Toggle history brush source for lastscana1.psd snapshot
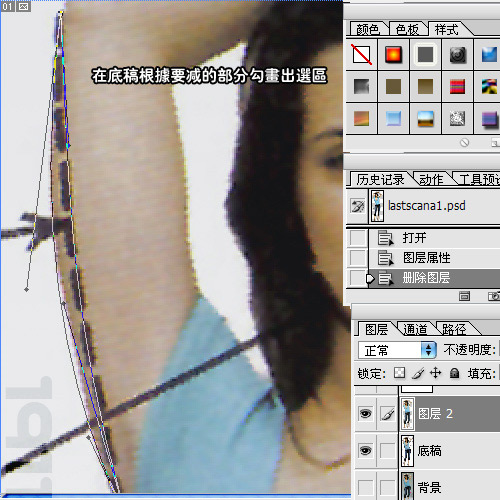The height and width of the screenshot is (500, 500). (x=358, y=206)
